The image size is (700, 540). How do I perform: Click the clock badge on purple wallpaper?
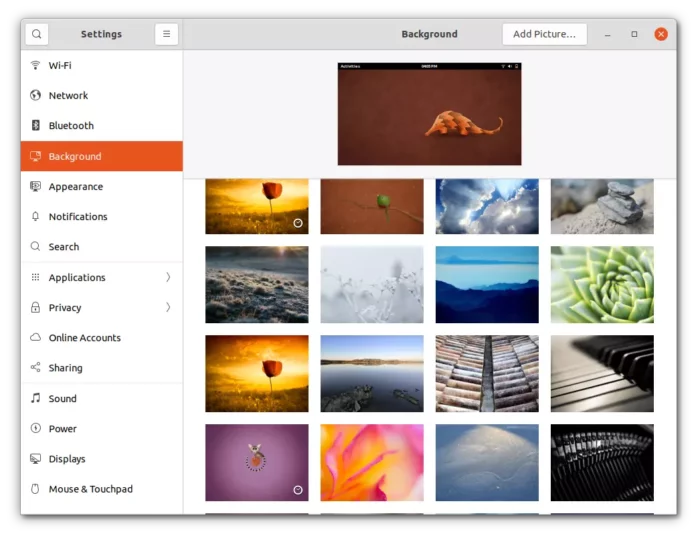pos(298,490)
